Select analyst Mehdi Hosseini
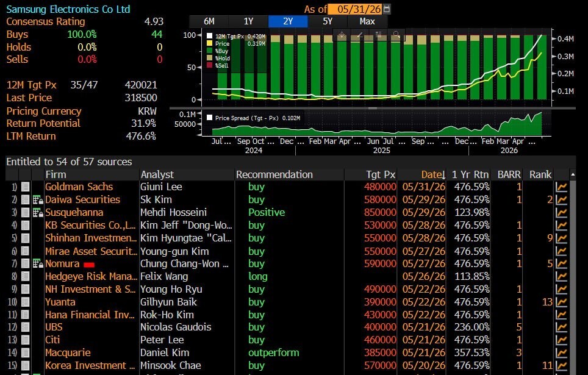This screenshot has width=588, height=375. click(x=173, y=212)
